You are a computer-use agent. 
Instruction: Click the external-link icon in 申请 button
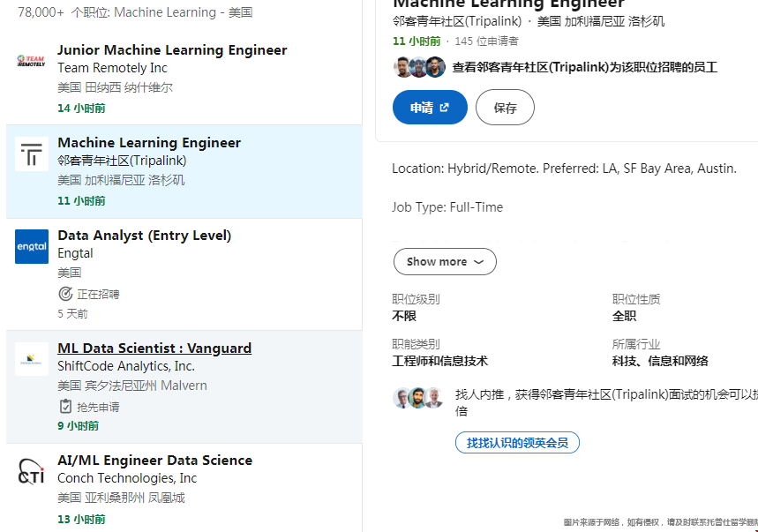pos(444,108)
